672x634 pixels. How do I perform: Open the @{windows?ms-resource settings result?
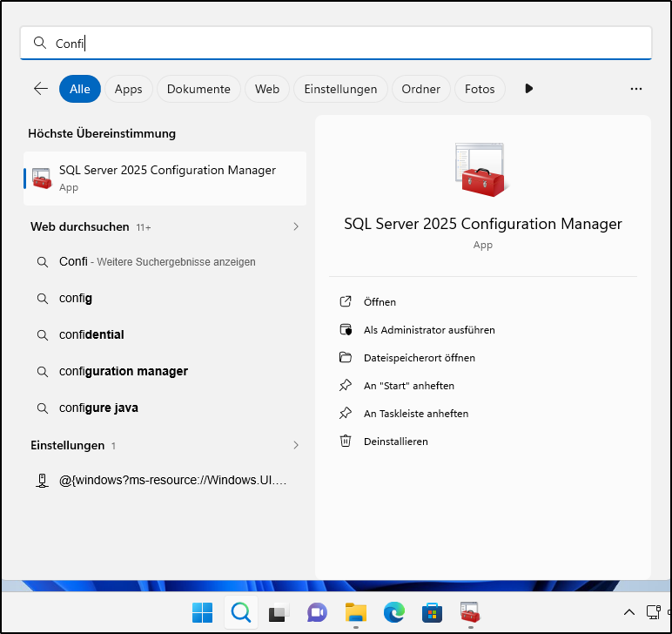tap(165, 480)
